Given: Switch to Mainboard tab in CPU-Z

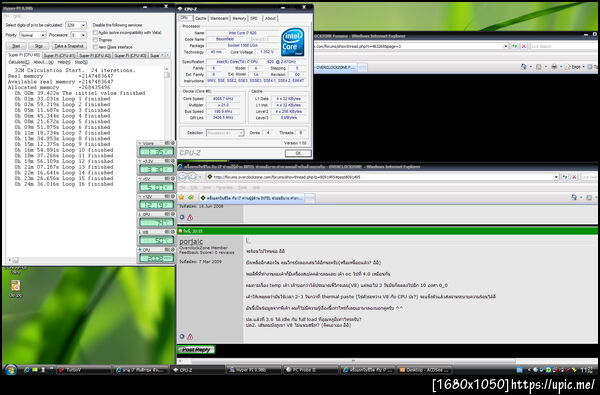Looking at the screenshot, I should 219,18.
